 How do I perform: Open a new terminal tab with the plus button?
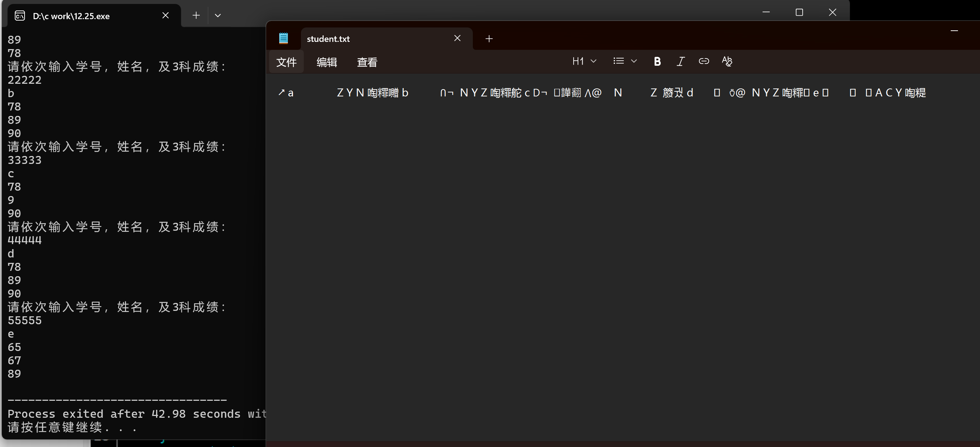coord(195,15)
